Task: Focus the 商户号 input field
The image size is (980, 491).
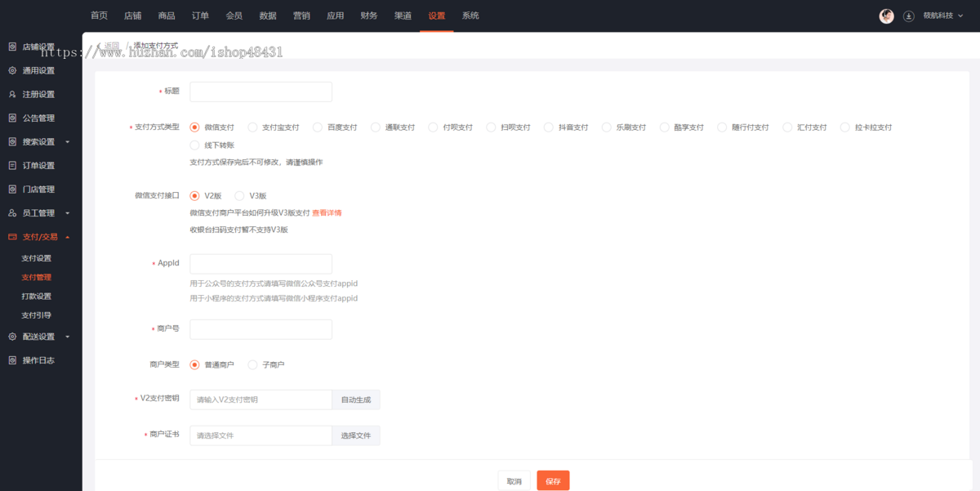Action: point(261,329)
